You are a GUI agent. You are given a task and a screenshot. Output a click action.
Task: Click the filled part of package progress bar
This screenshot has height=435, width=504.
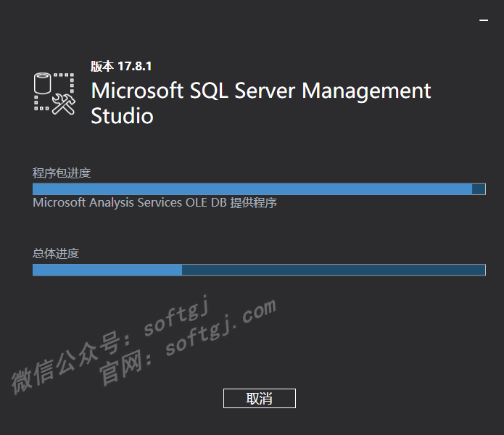click(x=247, y=189)
